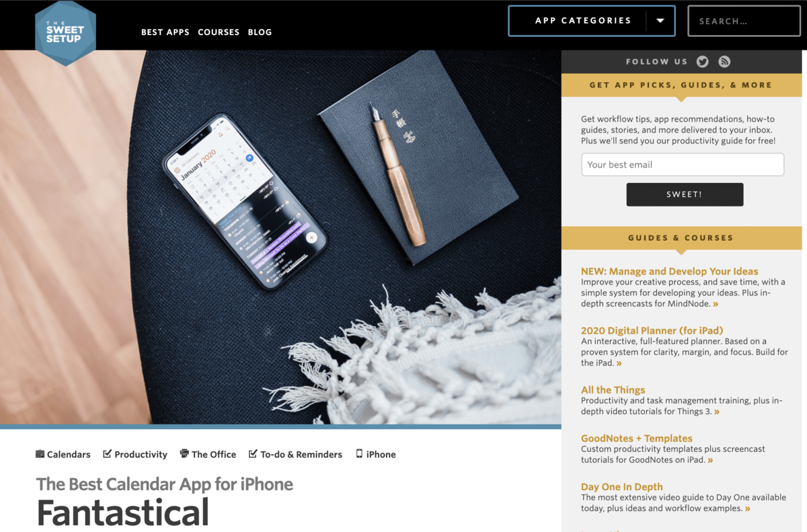Open NEW: Manage and Develop Your Ideas link
The image size is (807, 532).
tap(670, 272)
